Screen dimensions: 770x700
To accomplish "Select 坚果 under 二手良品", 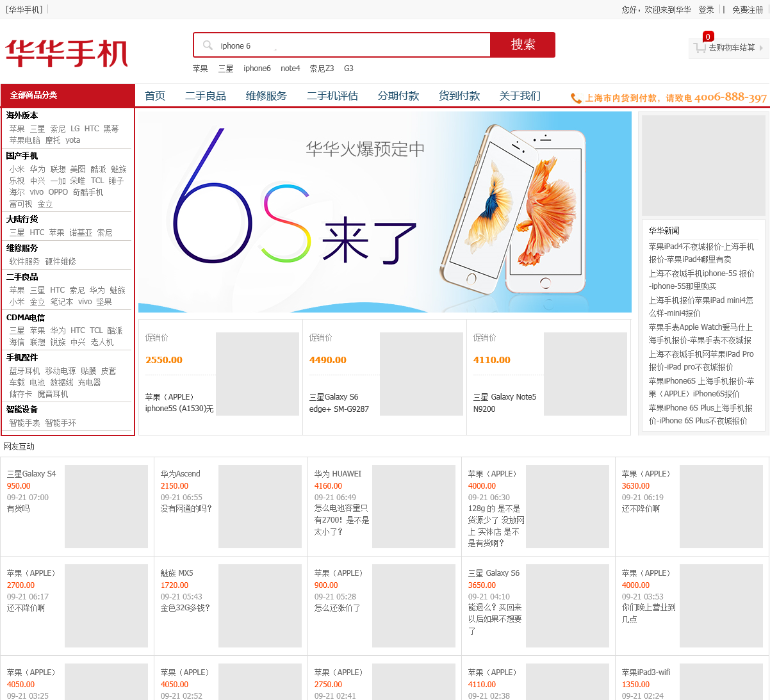I will pos(104,302).
